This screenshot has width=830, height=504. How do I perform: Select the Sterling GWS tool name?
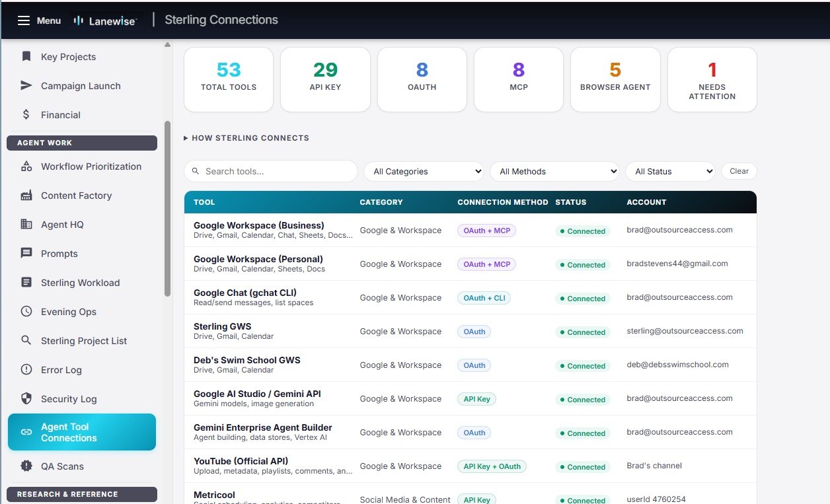coord(223,326)
